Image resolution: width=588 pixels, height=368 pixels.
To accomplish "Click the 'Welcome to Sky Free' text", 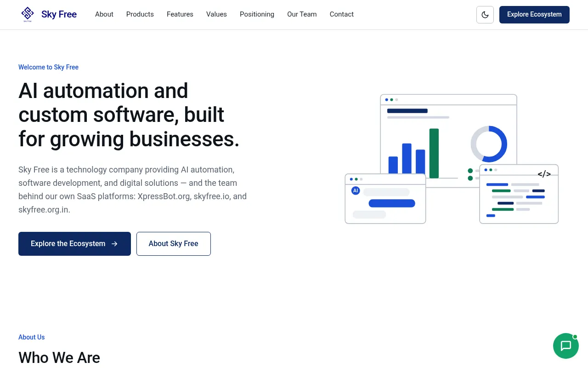I will (x=48, y=67).
